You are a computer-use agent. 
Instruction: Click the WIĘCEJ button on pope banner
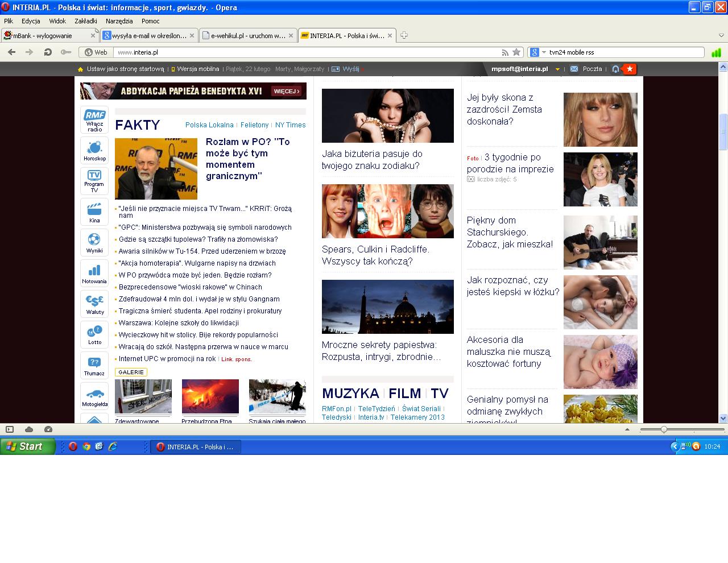pos(286,91)
